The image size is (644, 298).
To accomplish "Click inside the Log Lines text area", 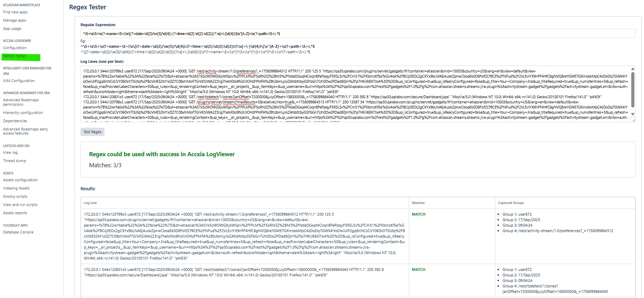I will (x=354, y=94).
